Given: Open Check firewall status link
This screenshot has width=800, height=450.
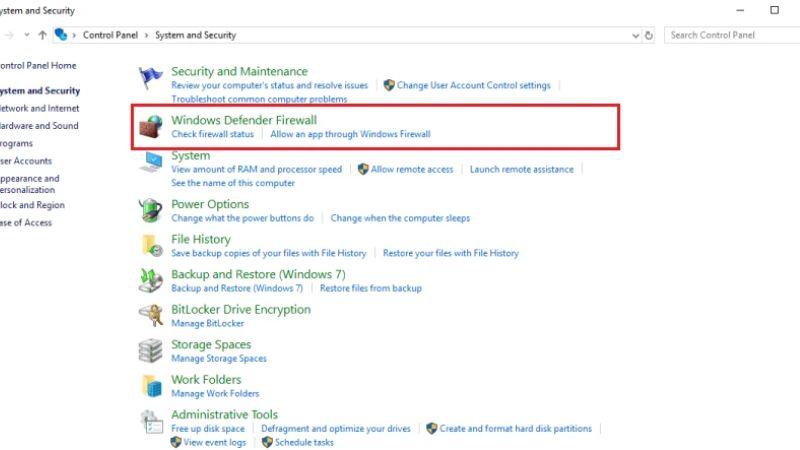Looking at the screenshot, I should [x=212, y=134].
